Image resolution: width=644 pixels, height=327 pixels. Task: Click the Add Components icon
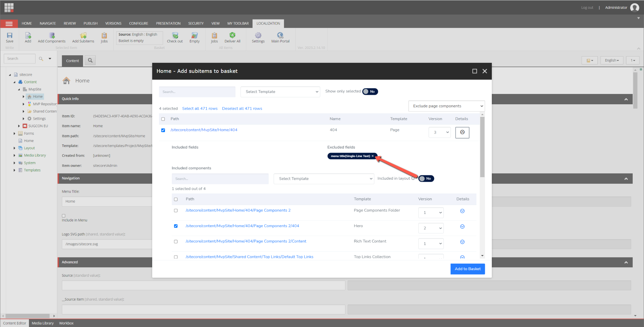click(52, 35)
